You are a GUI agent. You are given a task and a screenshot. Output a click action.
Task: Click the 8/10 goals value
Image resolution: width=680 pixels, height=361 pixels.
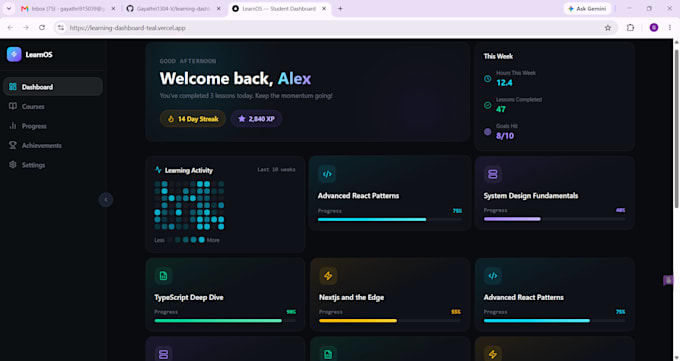click(505, 136)
